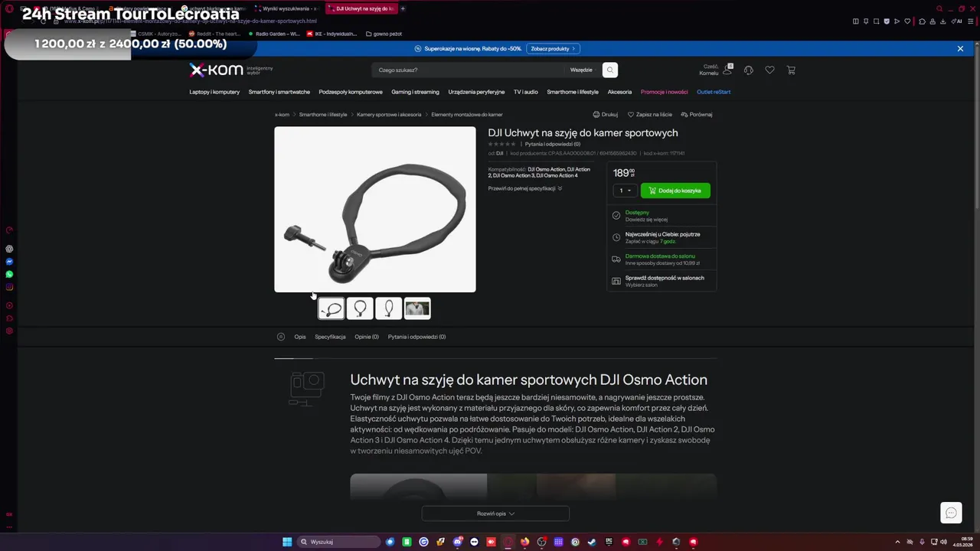The image size is (980, 551).
Task: Open Messenger in the Opera sidebar
Action: (9, 262)
